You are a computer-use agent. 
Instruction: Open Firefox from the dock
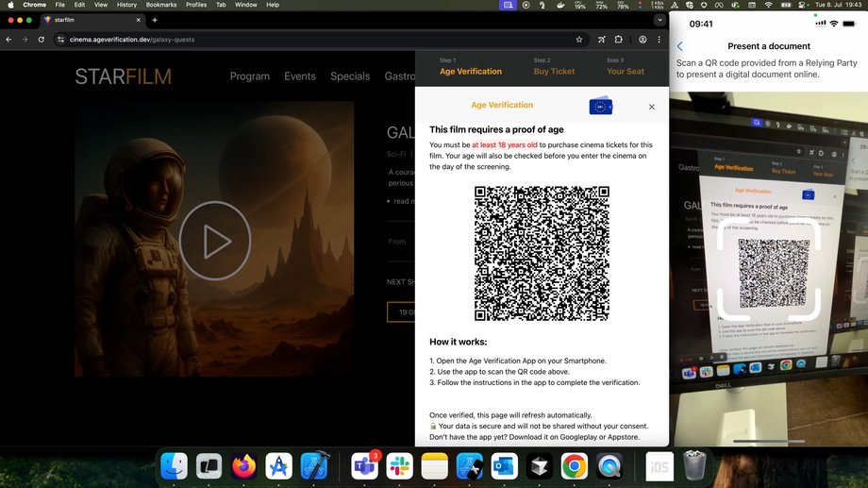(x=243, y=466)
